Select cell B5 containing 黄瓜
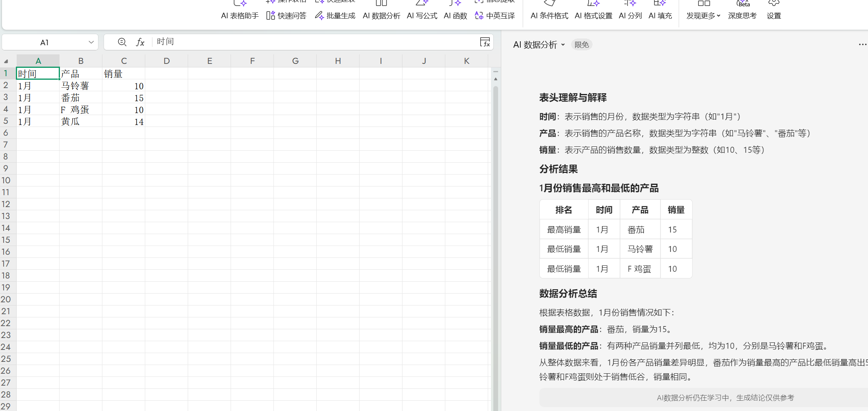The height and width of the screenshot is (411, 868). coord(81,121)
